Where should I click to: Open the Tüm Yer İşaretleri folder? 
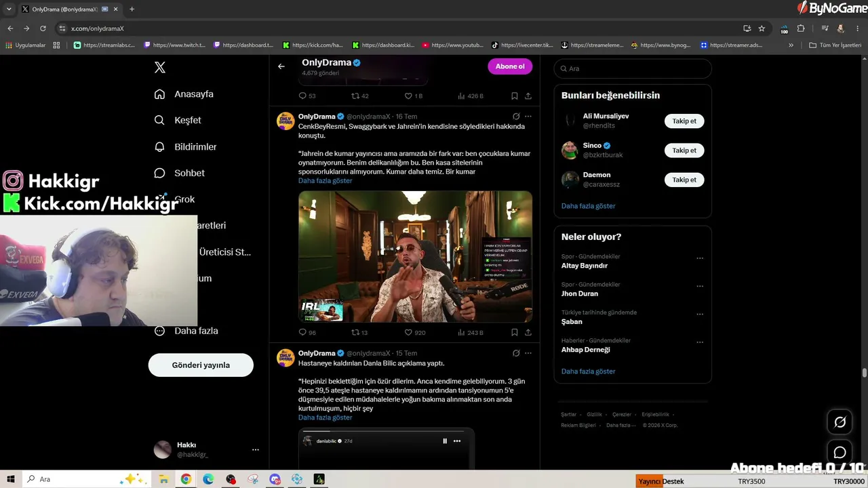click(x=835, y=45)
